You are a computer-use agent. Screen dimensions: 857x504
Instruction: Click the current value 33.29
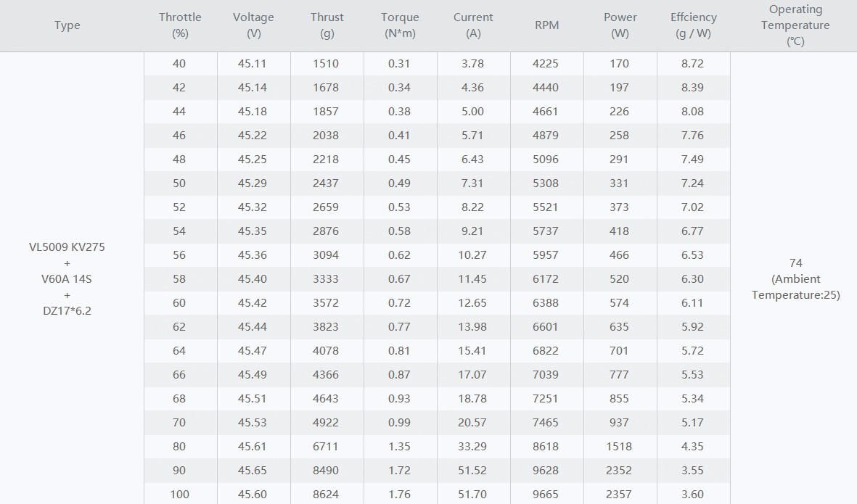point(472,446)
